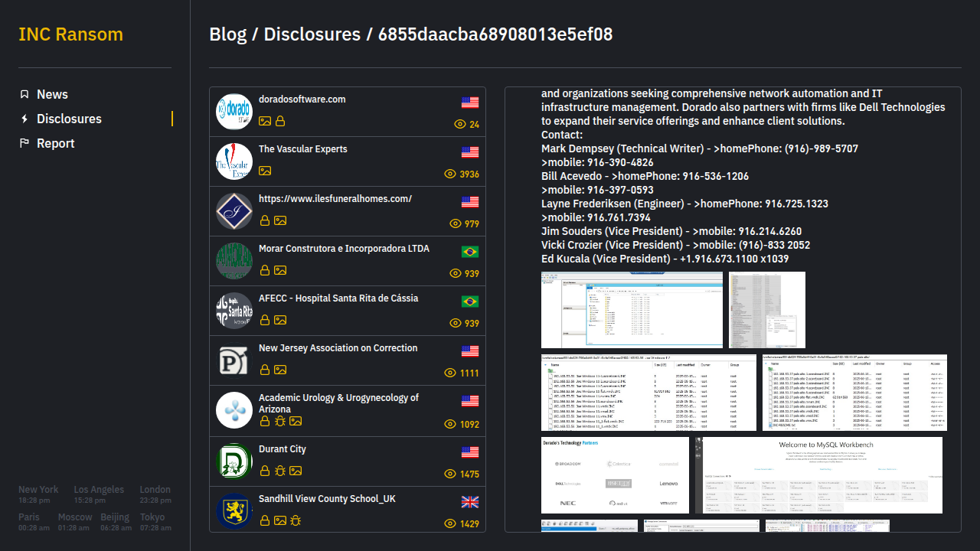Click lock icon under Academic Urology

click(x=265, y=421)
